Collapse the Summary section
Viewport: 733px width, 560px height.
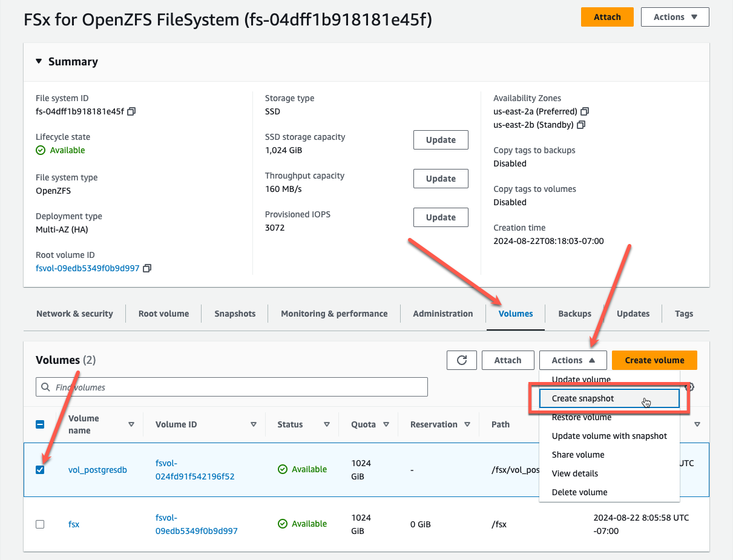pyautogui.click(x=38, y=61)
